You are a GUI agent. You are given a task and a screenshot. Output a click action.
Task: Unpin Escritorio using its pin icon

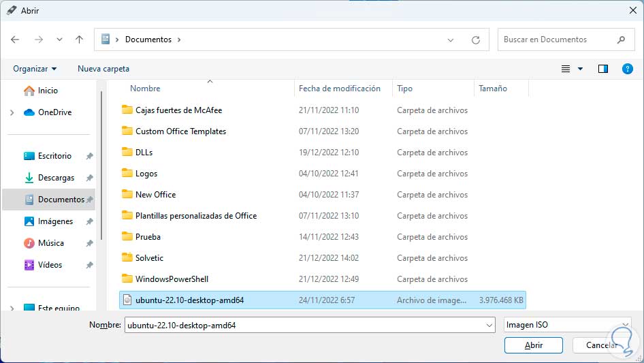pos(89,156)
